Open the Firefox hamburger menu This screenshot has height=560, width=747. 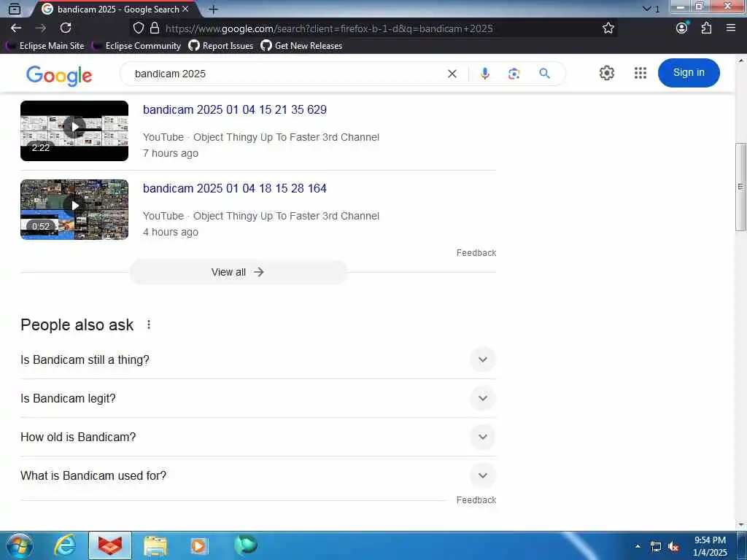point(731,28)
